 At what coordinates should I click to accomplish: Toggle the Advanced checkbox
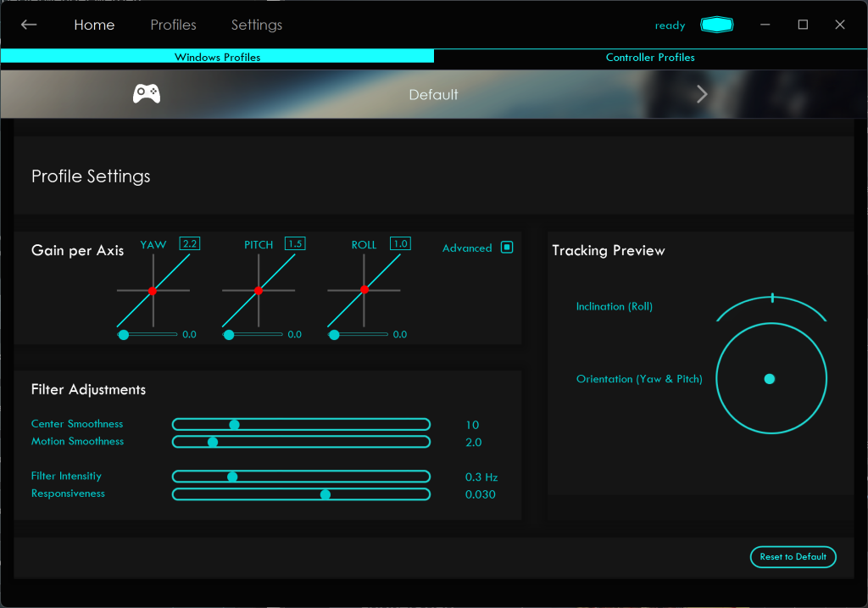507,248
